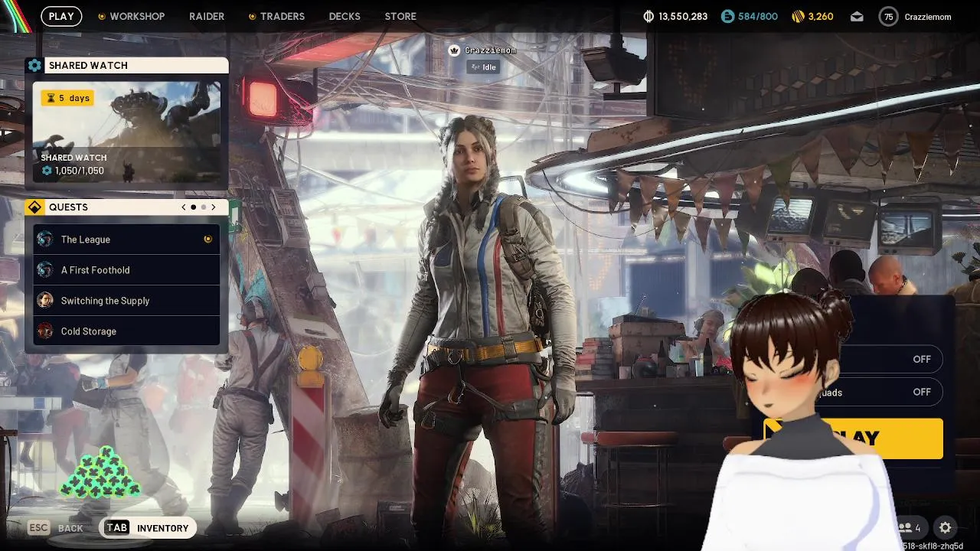Click the Traders notification dot icon
Screen dimensions: 980x551
pyautogui.click(x=253, y=16)
